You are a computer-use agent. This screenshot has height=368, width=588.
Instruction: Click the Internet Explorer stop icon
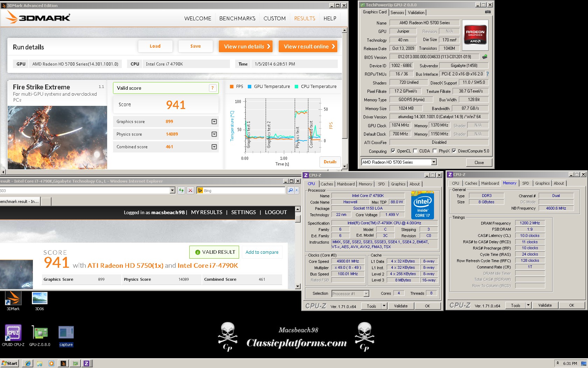click(190, 190)
